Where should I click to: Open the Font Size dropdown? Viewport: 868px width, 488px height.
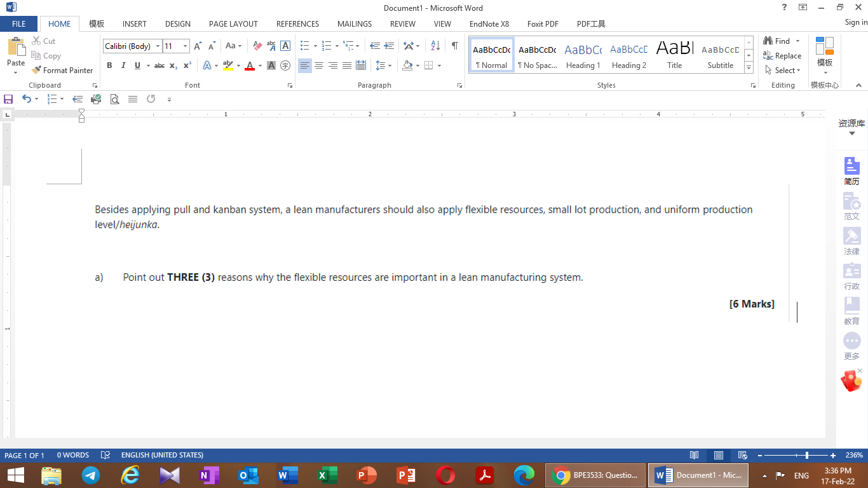click(x=184, y=46)
